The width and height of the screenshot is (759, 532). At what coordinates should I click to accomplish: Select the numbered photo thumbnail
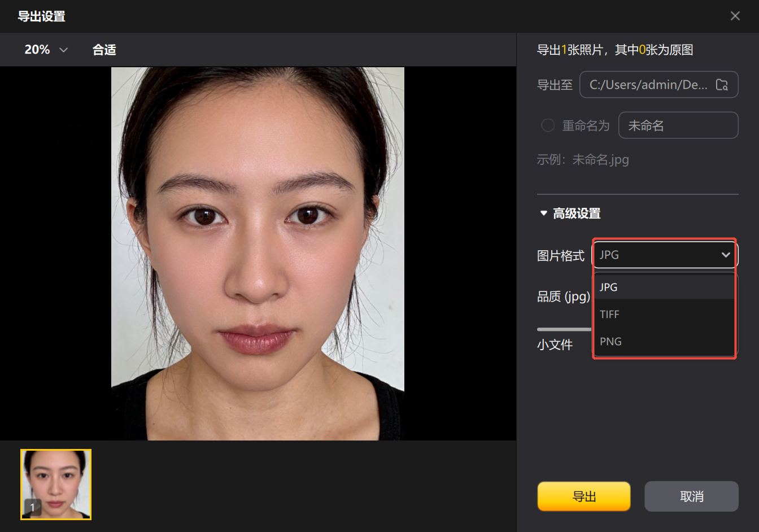click(x=55, y=485)
